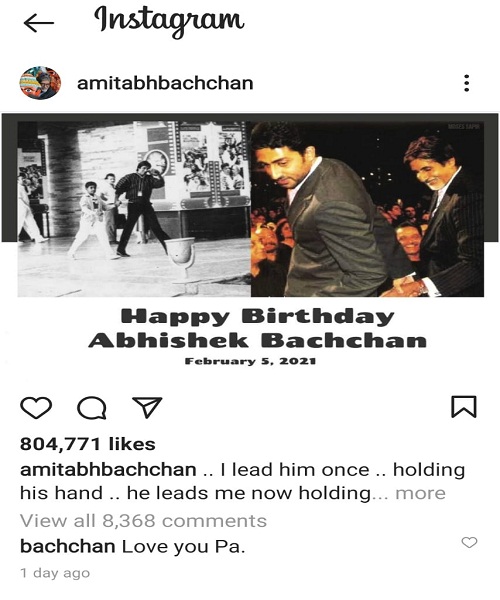Viewport: 500px width, 600px height.
Task: Tap the amitabhbachchan username in header
Action: tap(165, 83)
